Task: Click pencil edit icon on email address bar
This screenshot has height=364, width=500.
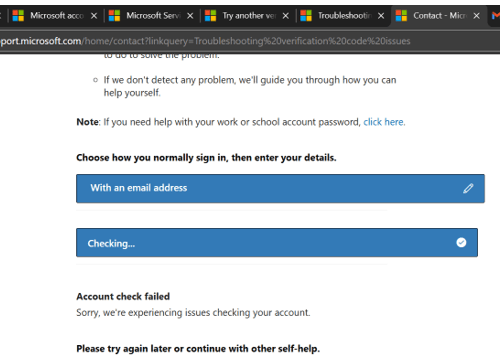Action: (468, 188)
